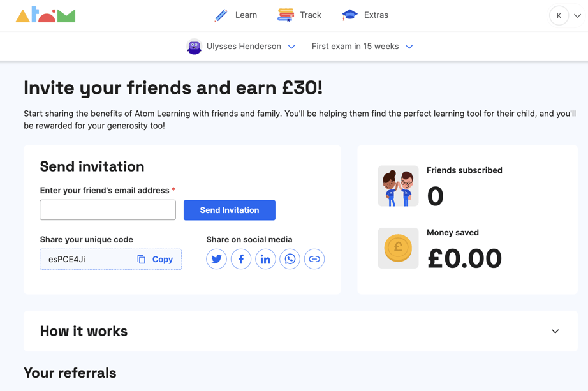Share through WhatsApp
588x391 pixels.
(x=290, y=259)
